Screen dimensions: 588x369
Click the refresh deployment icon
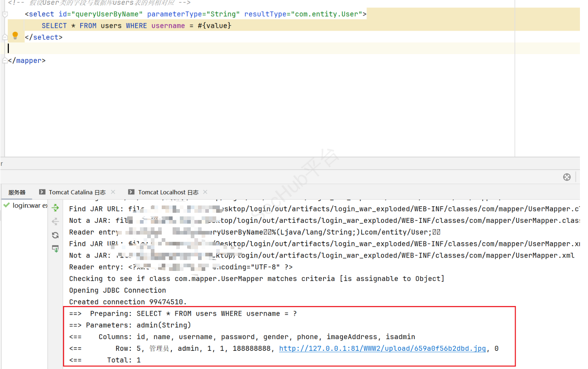[55, 235]
